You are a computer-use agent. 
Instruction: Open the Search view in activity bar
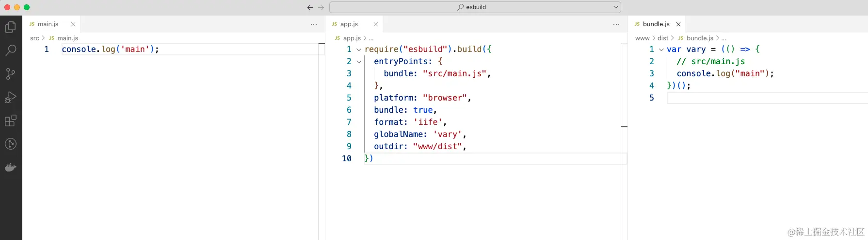coord(11,51)
